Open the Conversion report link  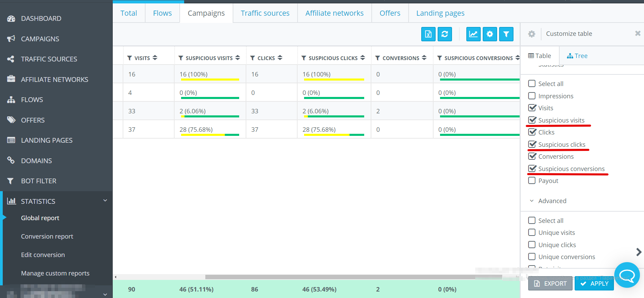(x=47, y=236)
